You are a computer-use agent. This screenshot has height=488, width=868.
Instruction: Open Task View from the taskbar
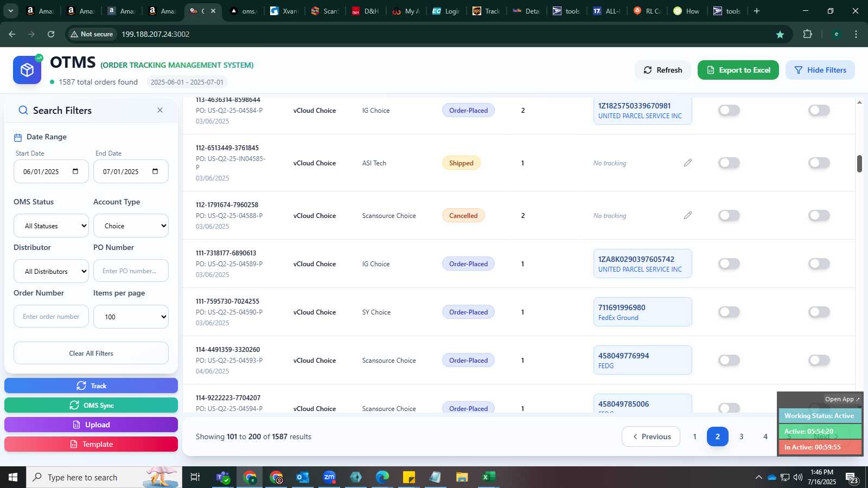click(195, 477)
